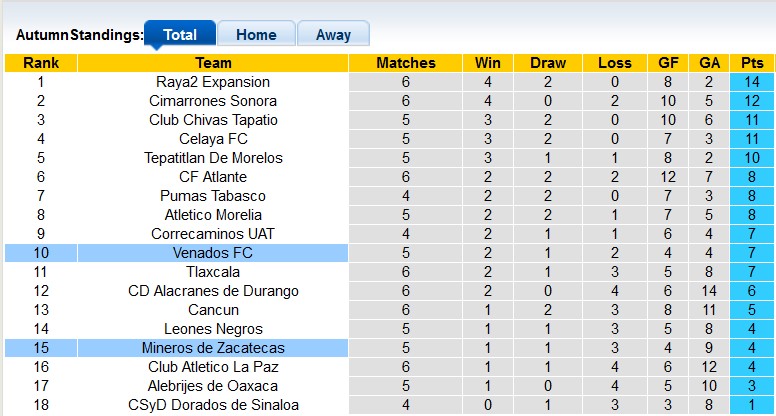Click Club Chivas Tapatio team name
776x416 pixels.
(213, 120)
